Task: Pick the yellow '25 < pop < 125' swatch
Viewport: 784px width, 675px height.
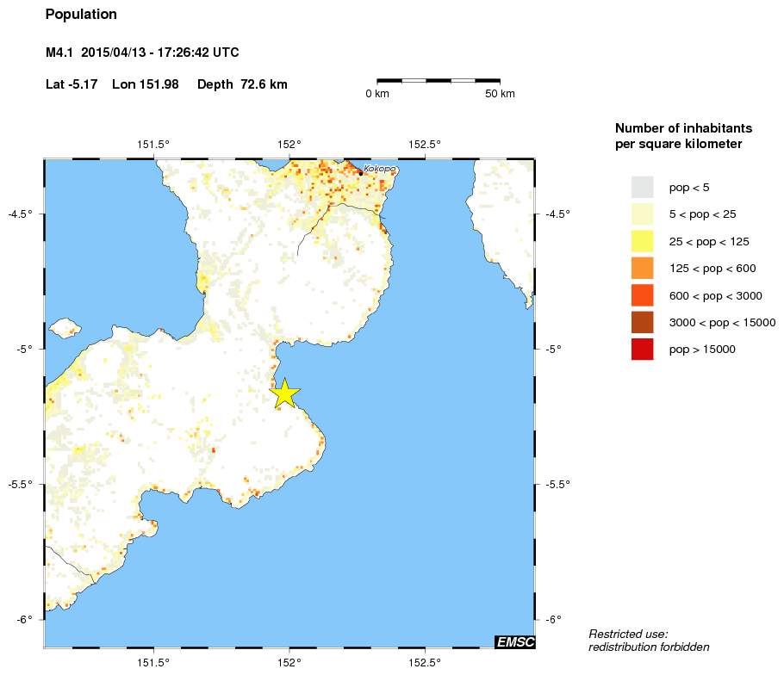Action: click(x=642, y=241)
